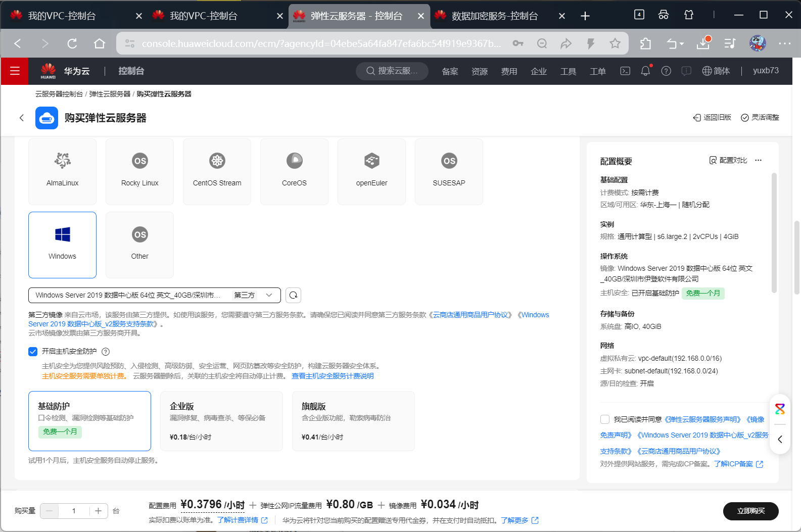Screen dimensions: 801x532
Task: Click the 搜索云服务 search box
Action: (x=392, y=71)
